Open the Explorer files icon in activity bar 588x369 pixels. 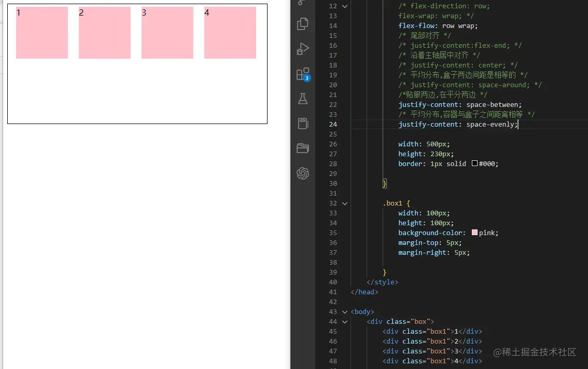click(x=303, y=24)
